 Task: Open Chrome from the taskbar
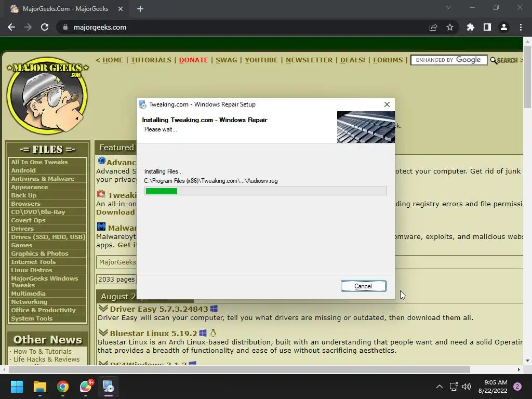[63, 387]
